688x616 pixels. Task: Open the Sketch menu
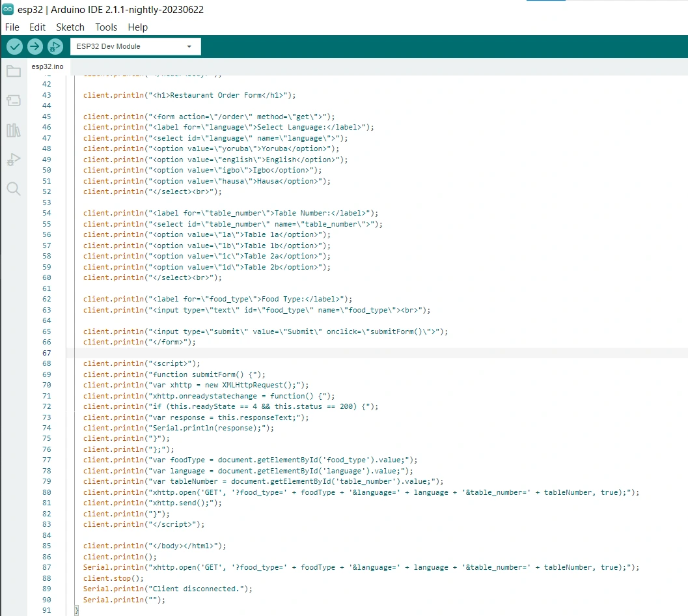(x=70, y=27)
